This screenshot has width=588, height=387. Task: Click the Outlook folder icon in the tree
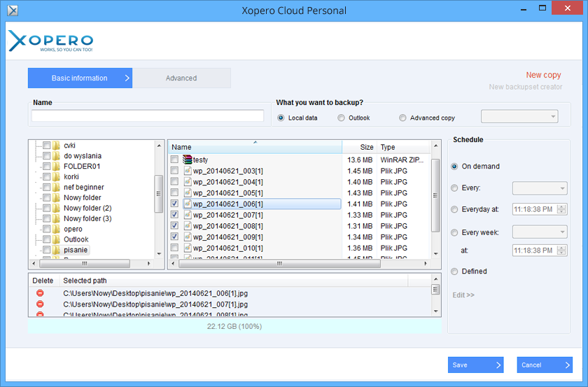point(56,239)
